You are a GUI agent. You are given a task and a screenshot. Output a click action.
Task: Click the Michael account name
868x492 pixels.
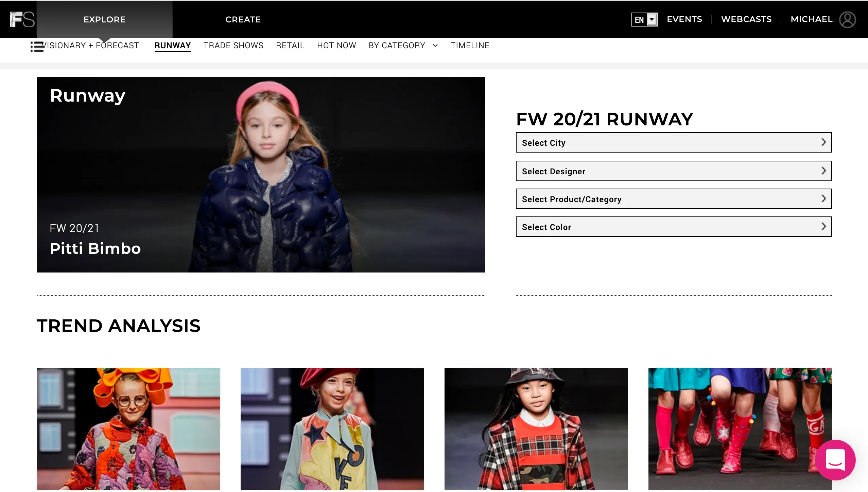coord(812,19)
